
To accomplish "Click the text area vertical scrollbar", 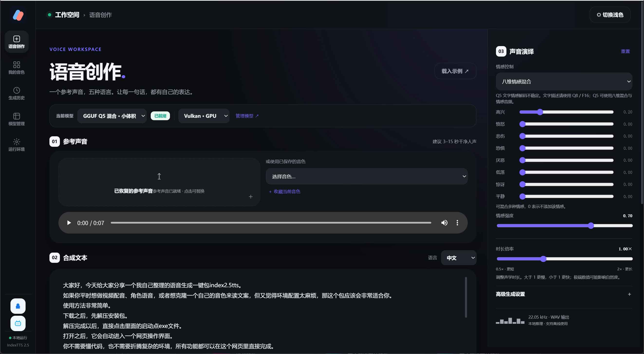I will pos(466,297).
